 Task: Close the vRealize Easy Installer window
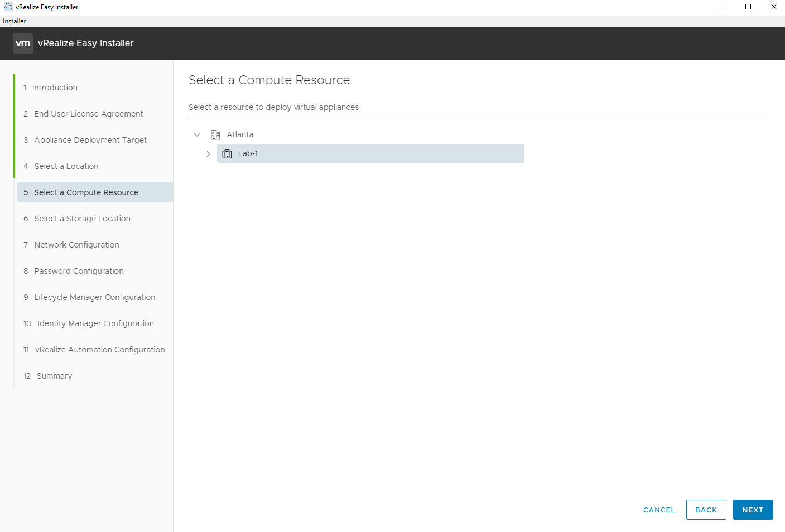[773, 7]
